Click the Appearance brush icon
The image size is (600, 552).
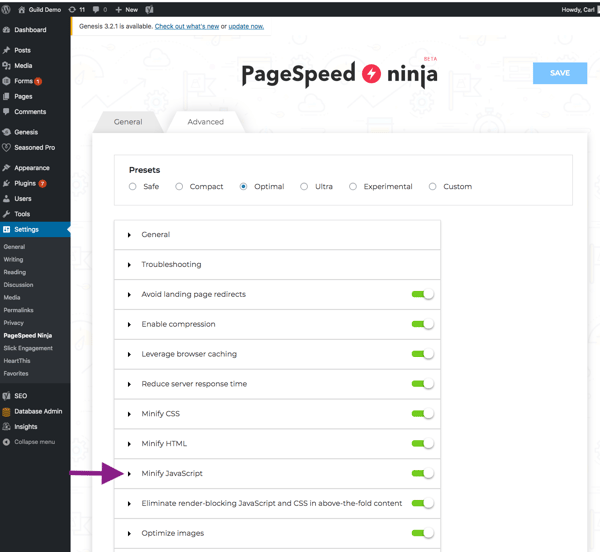6,168
